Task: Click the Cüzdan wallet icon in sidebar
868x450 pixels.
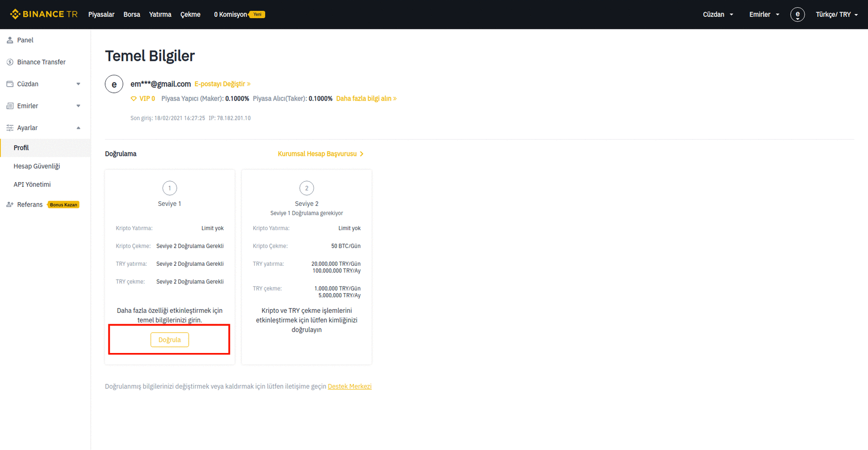Action: point(10,84)
